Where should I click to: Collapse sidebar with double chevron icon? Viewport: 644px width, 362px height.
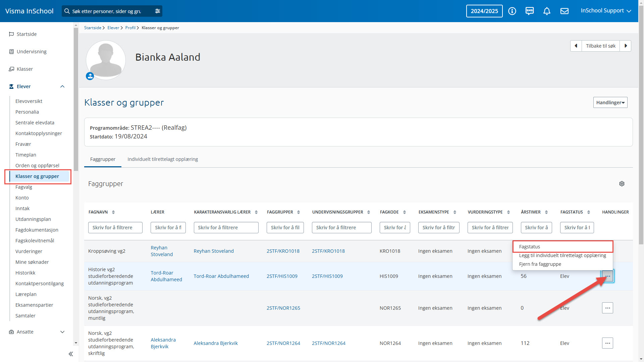pyautogui.click(x=71, y=354)
